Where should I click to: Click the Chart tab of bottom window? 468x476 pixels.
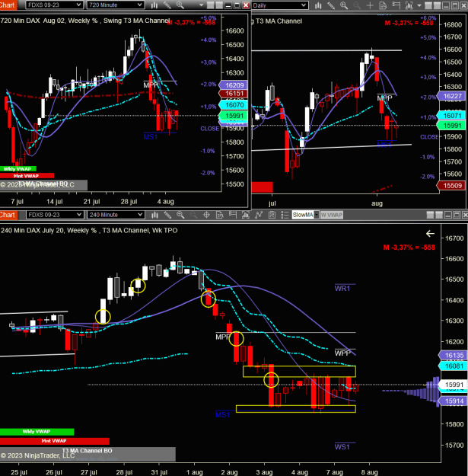coord(8,215)
